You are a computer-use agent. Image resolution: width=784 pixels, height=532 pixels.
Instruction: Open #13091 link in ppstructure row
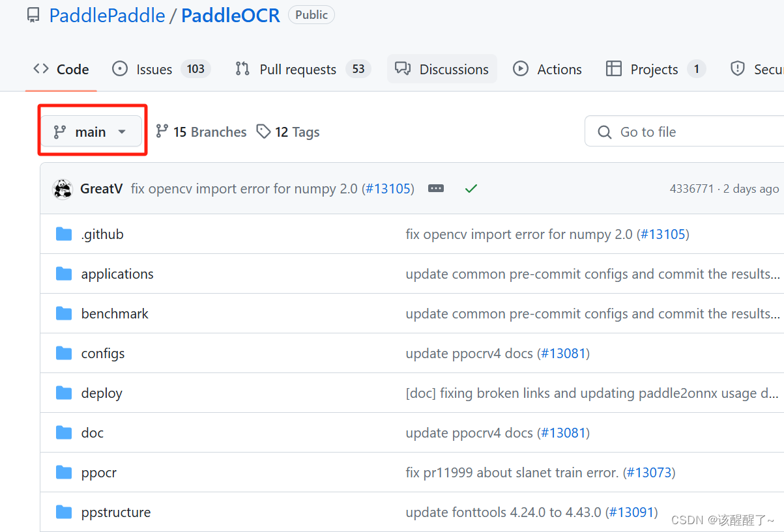click(x=632, y=512)
